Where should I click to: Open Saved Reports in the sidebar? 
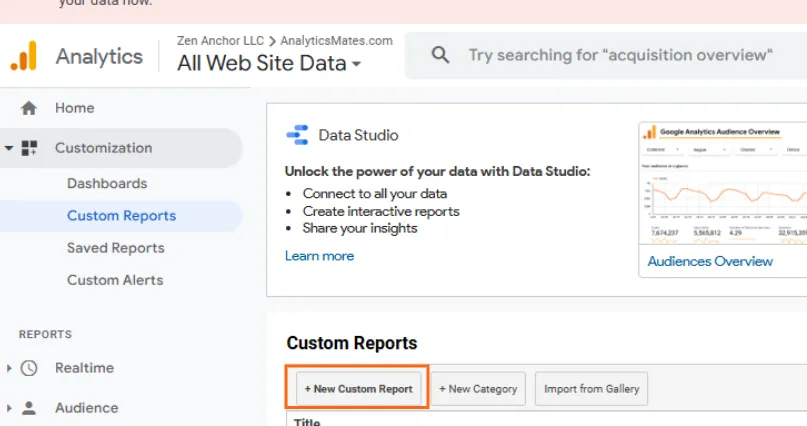pos(116,248)
